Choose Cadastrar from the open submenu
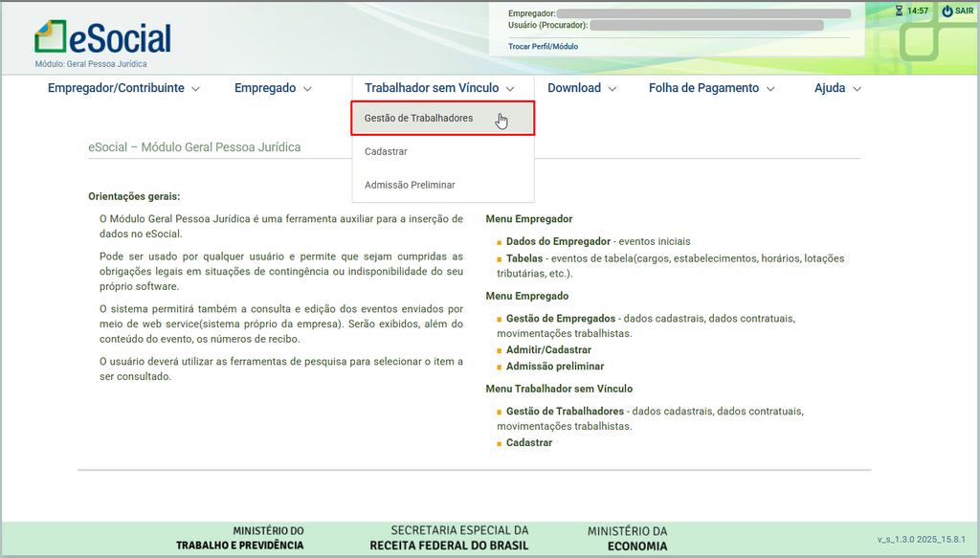The height and width of the screenshot is (558, 980). coord(387,151)
